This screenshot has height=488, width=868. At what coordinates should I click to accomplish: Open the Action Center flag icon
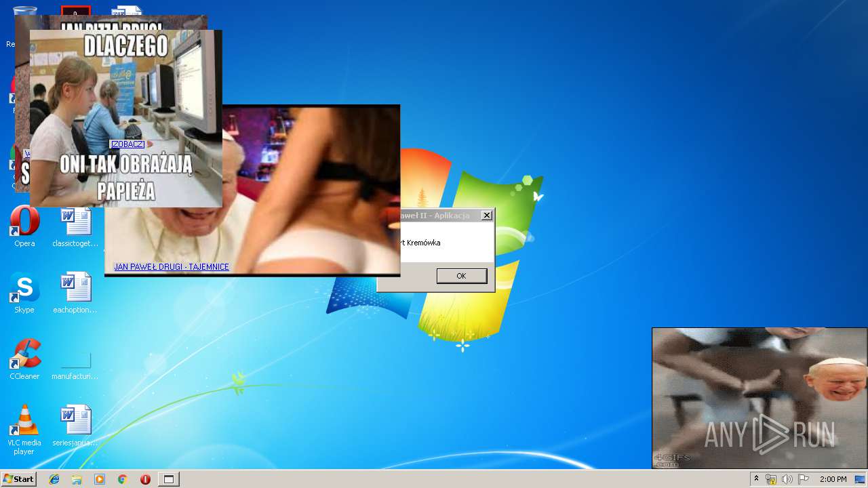pyautogui.click(x=804, y=479)
